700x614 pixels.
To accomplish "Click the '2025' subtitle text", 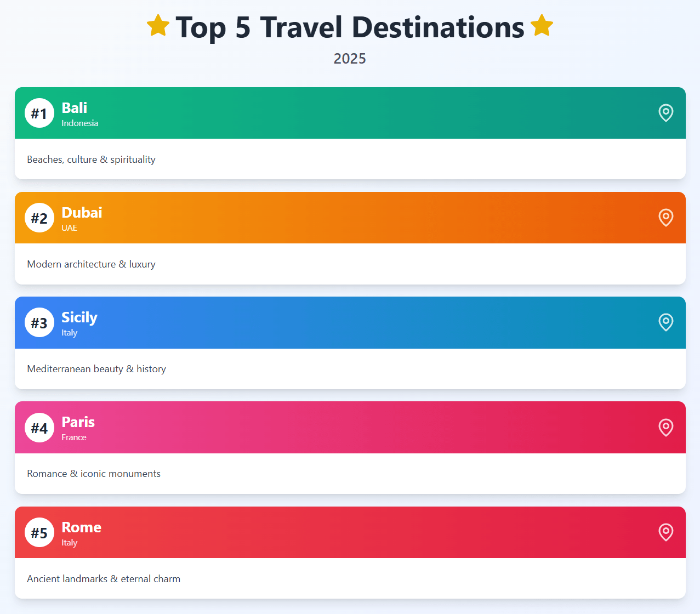I will (350, 58).
